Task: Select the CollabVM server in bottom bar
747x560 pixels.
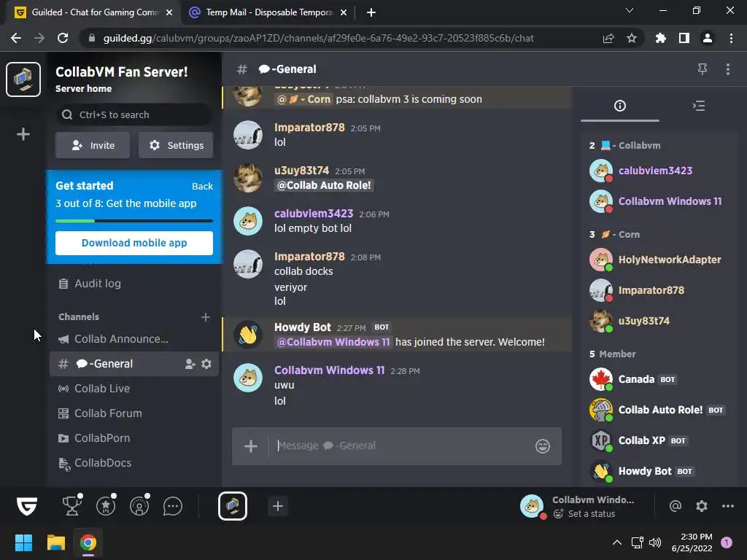Action: pyautogui.click(x=233, y=506)
